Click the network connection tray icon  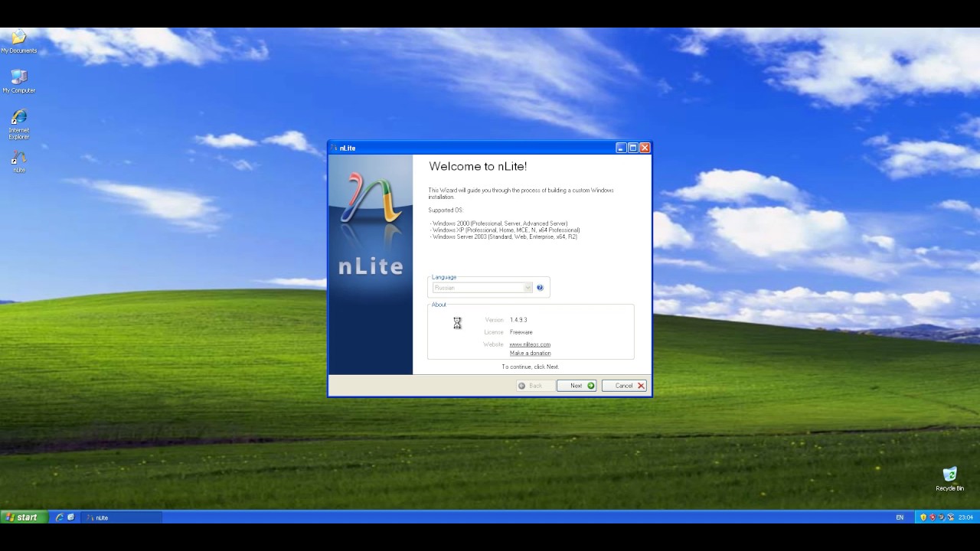click(x=942, y=517)
